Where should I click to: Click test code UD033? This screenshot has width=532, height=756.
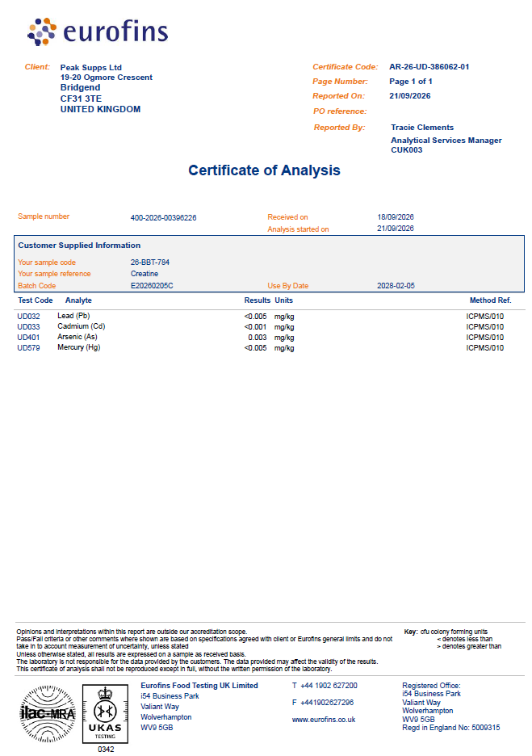click(28, 327)
